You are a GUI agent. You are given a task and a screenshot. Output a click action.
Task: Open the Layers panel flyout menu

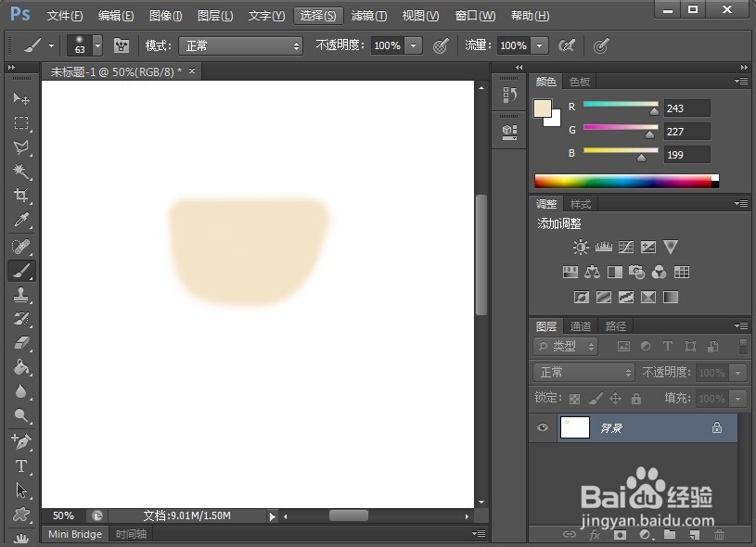click(741, 325)
